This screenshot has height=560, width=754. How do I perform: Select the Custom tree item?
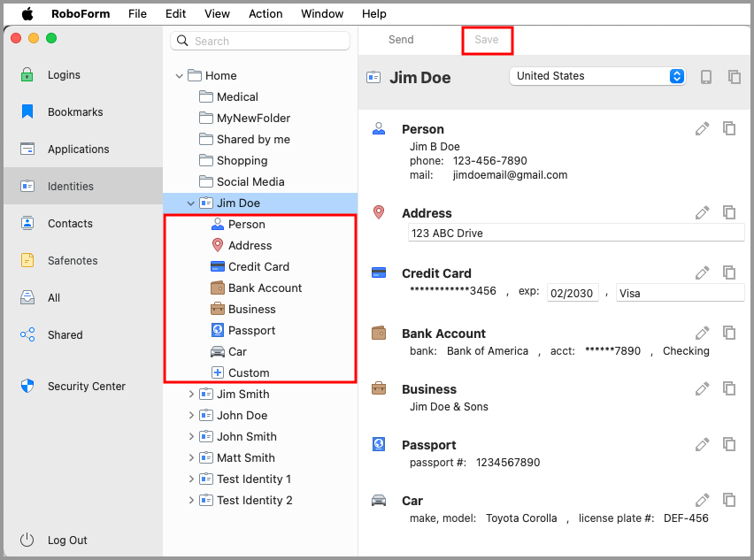240,372
